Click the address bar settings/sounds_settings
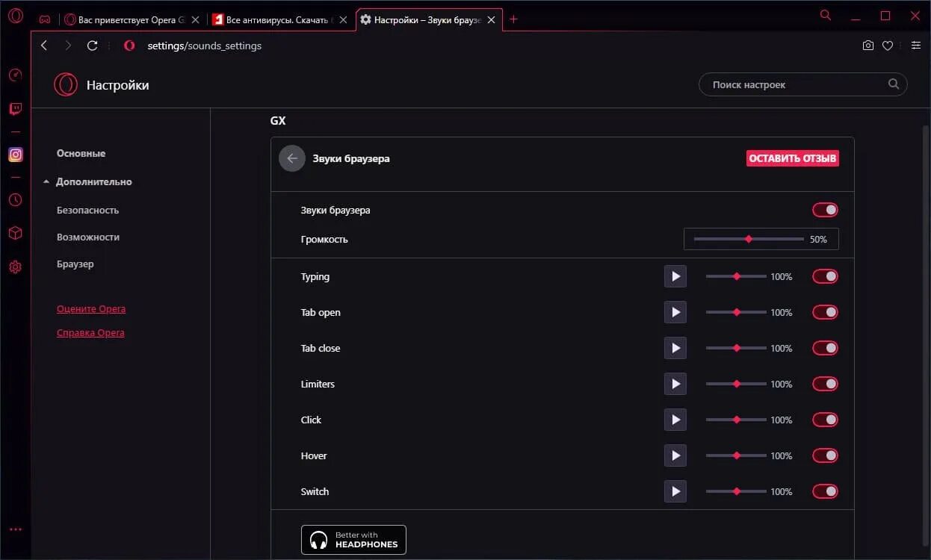Screen dimensions: 931x560 [204, 46]
